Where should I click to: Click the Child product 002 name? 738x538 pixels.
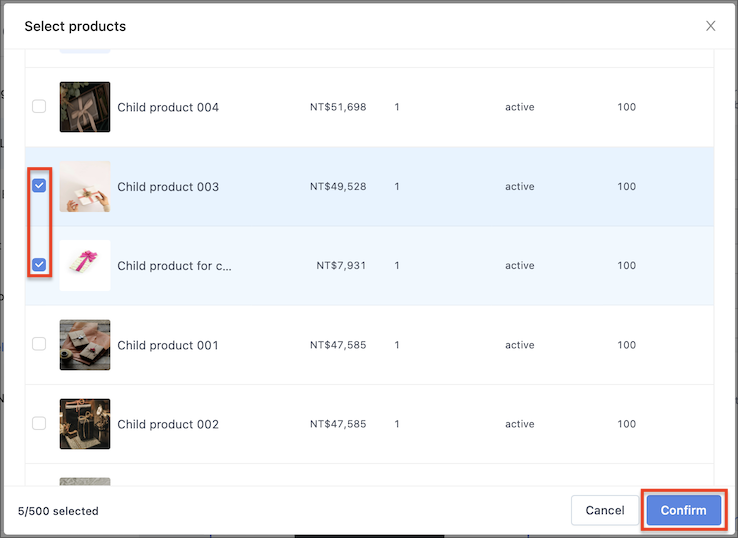[168, 425]
